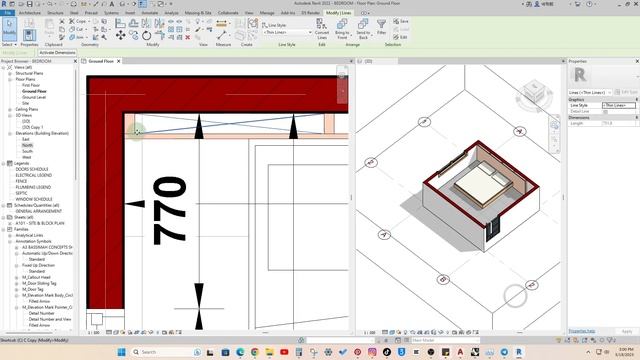Click the Revit icon on the taskbar
Viewport: 640px width, 360px height.
click(519, 352)
